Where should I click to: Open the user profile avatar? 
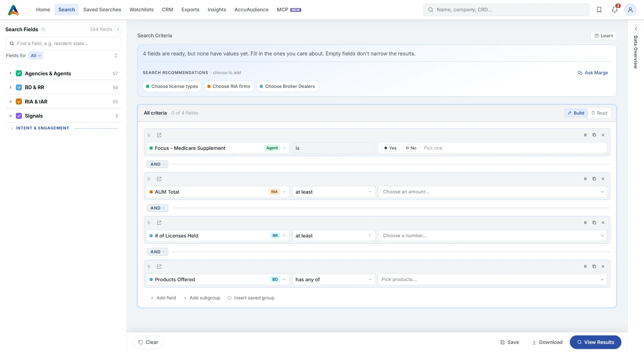click(x=630, y=10)
